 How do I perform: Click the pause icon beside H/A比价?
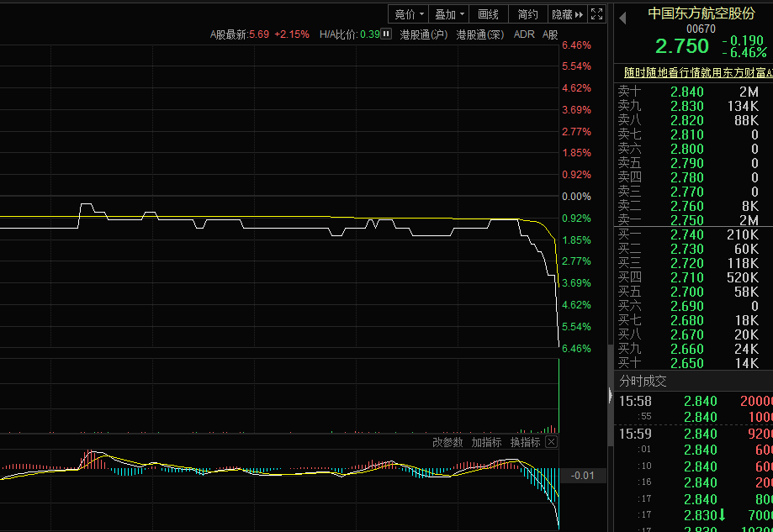[x=386, y=34]
